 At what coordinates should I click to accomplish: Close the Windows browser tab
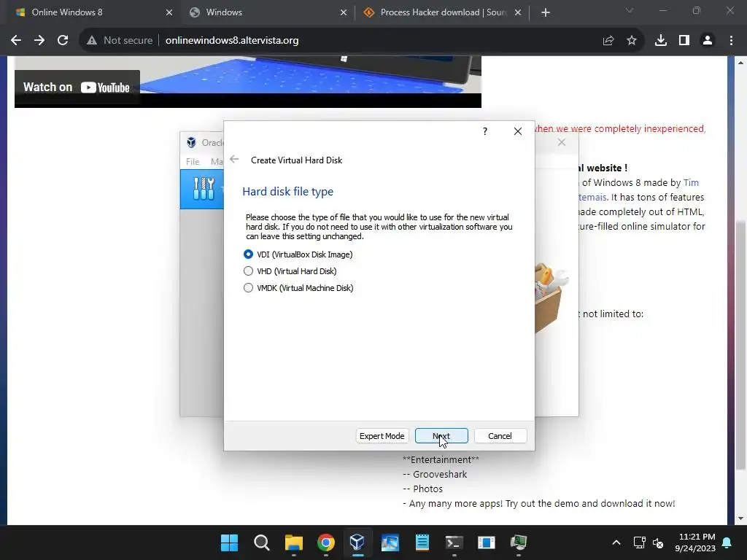[344, 12]
